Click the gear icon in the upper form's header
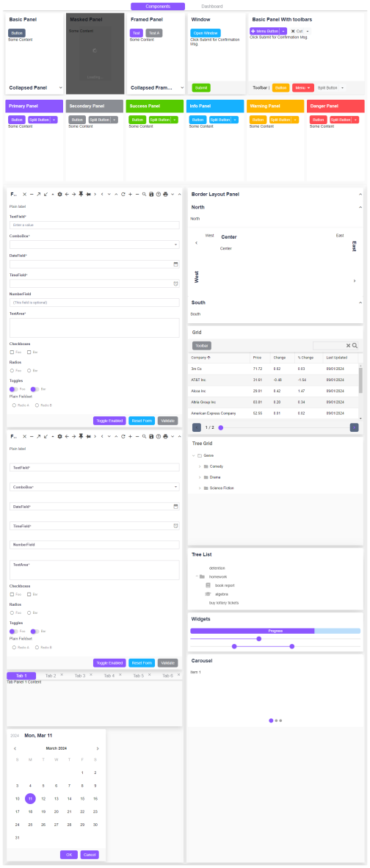 tap(59, 195)
